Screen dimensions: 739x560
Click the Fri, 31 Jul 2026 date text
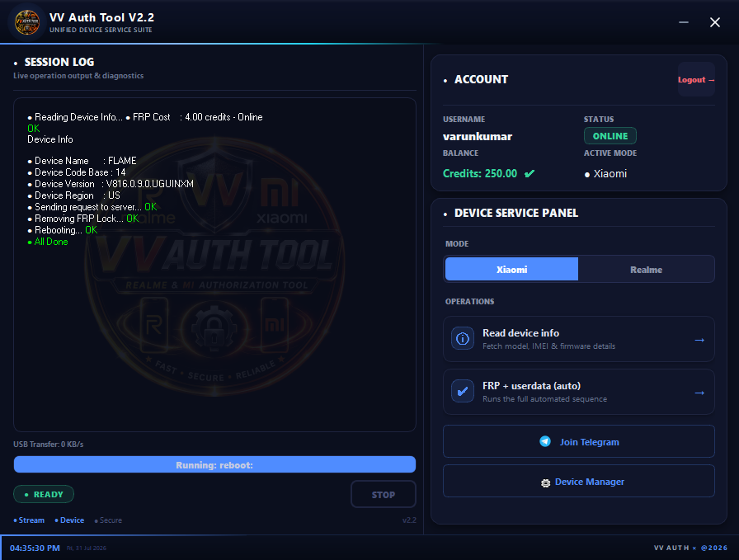click(87, 548)
